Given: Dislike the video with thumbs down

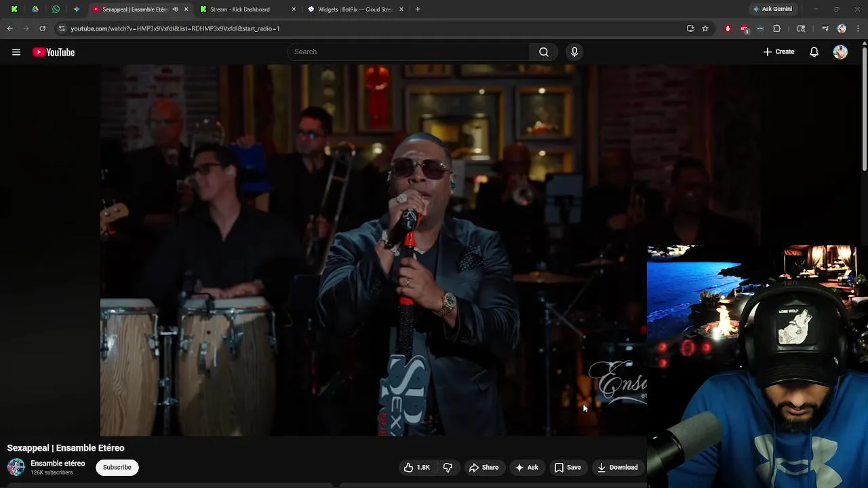Looking at the screenshot, I should coord(448,468).
